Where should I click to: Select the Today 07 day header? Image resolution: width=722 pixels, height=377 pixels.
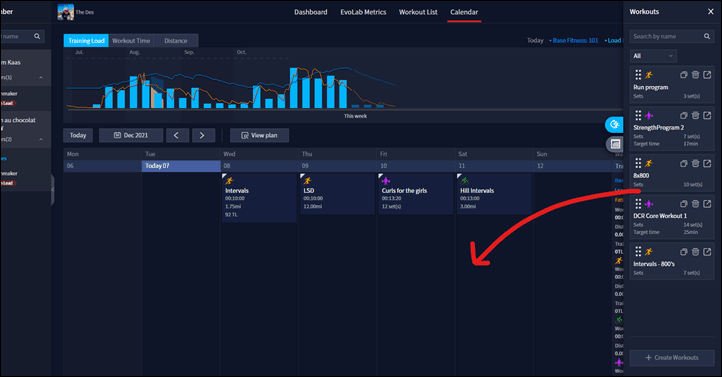(181, 166)
